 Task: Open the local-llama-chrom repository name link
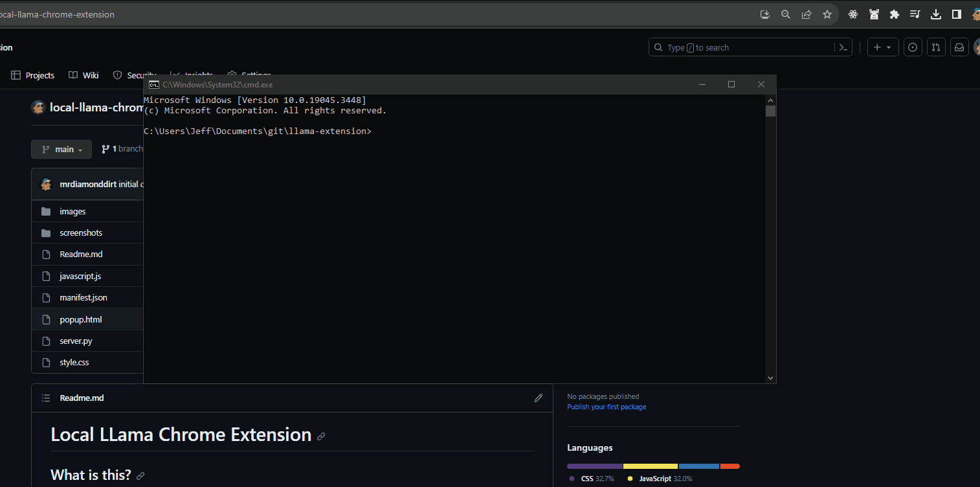(x=96, y=107)
